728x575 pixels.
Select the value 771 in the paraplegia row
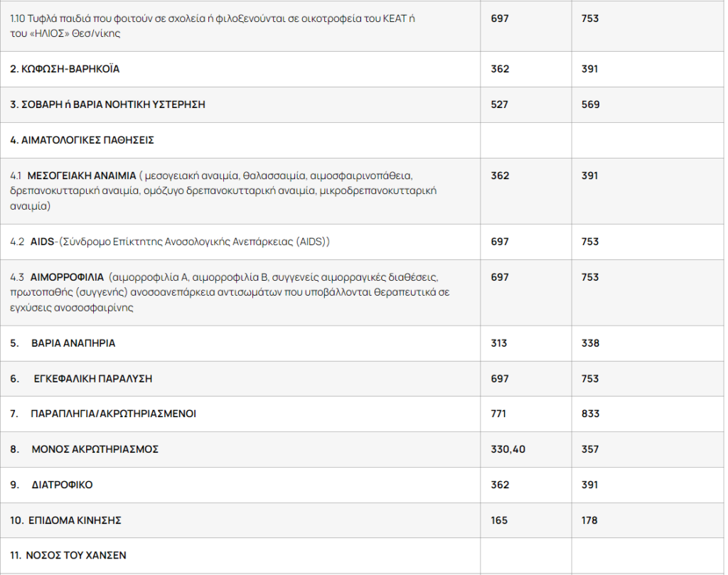500,414
